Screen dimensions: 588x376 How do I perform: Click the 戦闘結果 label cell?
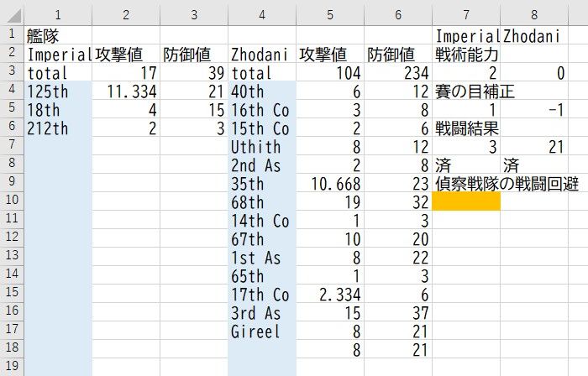pos(466,128)
